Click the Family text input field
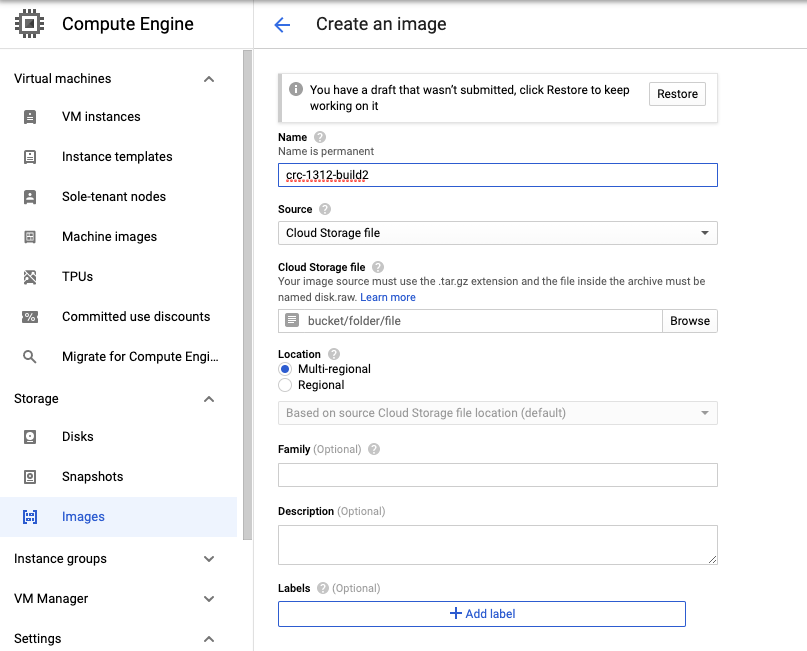The height and width of the screenshot is (651, 807). coord(497,475)
